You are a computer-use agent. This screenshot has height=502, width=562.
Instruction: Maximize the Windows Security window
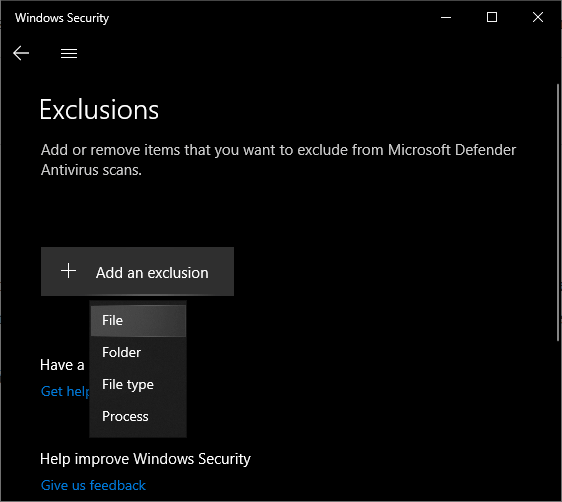point(492,17)
